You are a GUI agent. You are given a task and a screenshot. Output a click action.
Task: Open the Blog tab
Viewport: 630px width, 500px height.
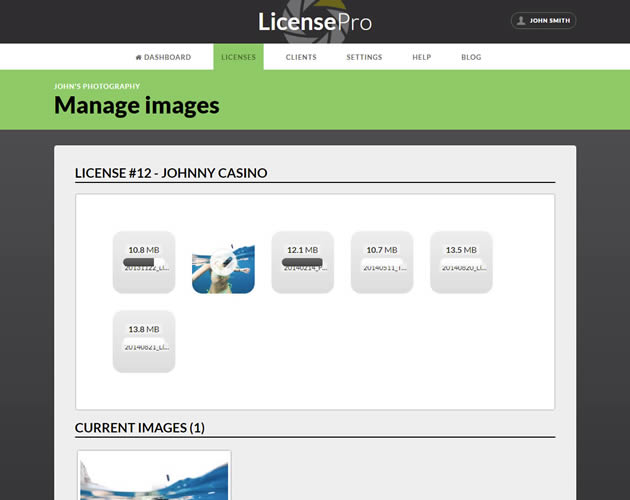471,57
